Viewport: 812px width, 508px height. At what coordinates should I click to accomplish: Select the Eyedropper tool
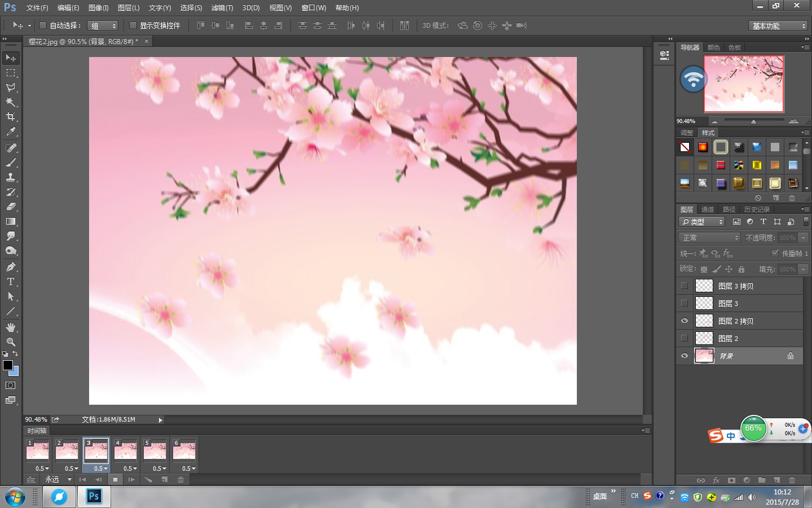11,132
